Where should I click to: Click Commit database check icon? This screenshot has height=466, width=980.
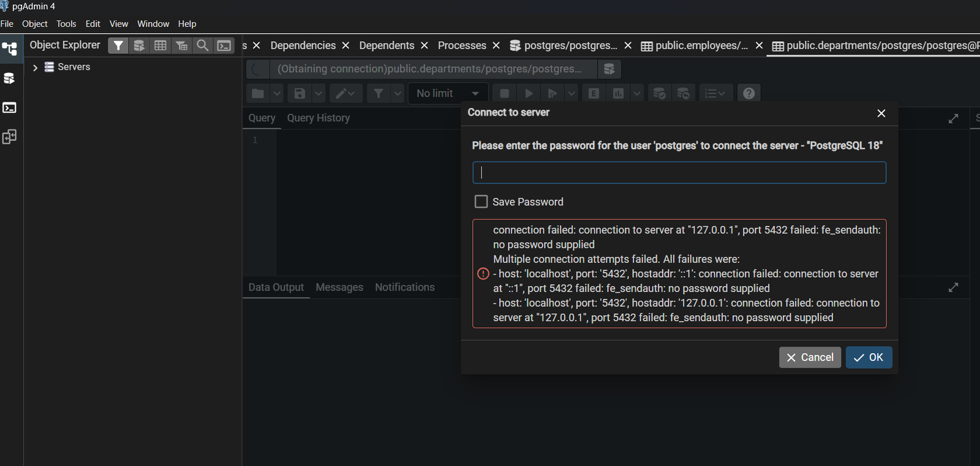(x=659, y=93)
